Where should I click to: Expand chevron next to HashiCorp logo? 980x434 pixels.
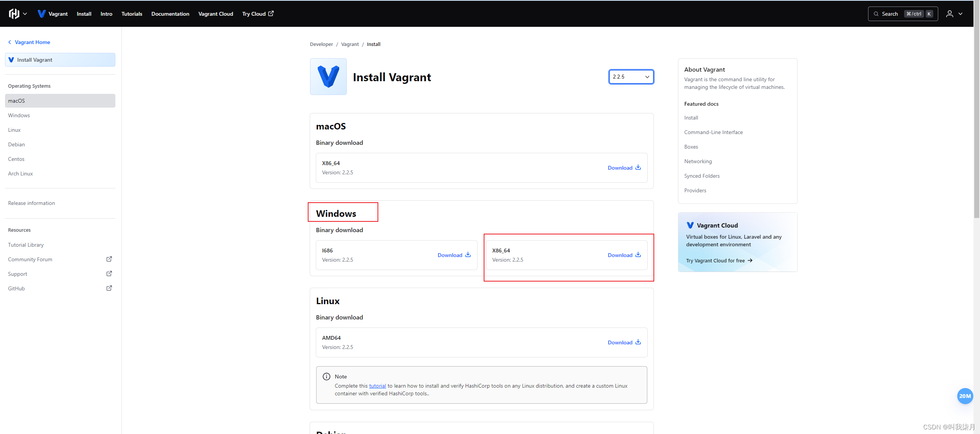[x=25, y=14]
